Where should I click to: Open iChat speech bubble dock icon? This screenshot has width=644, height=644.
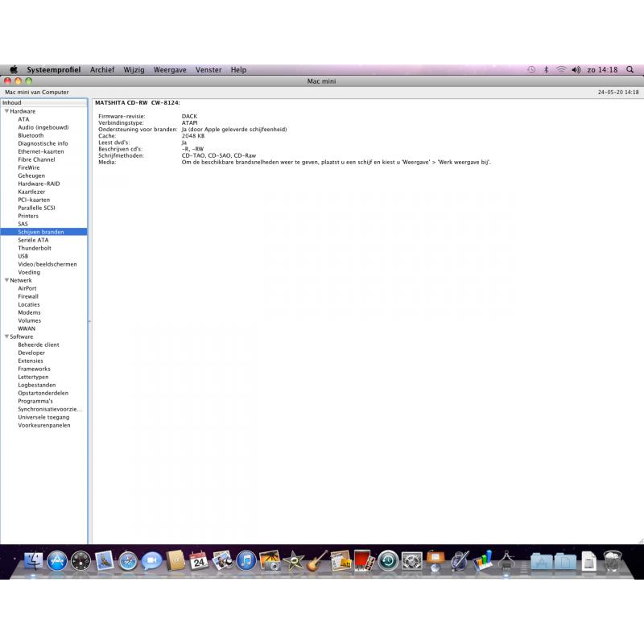tap(151, 560)
